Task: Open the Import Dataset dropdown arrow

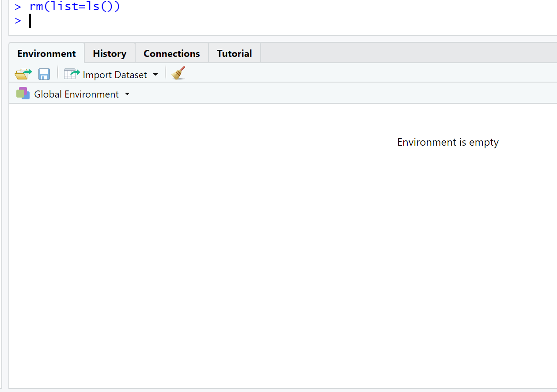Action: pyautogui.click(x=155, y=75)
